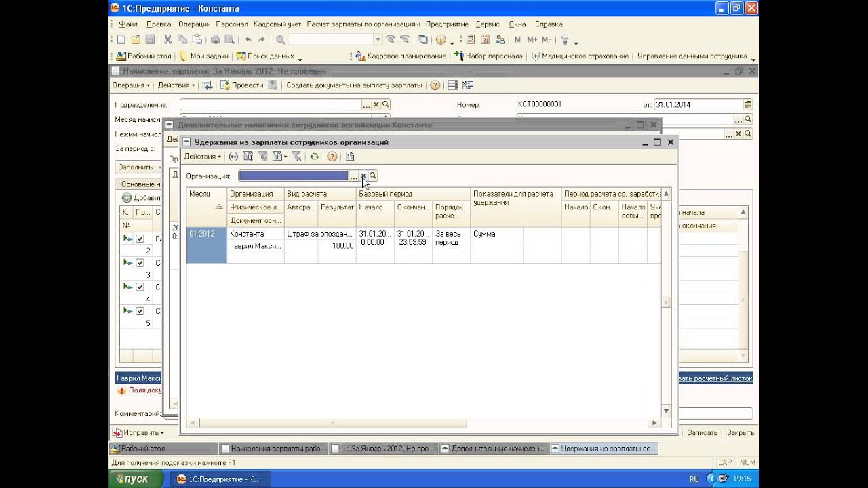
Task: Click the Open file icon in main toolbar
Action: coord(136,40)
